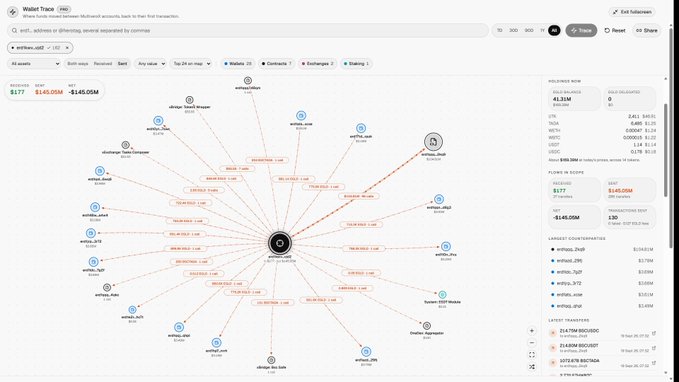
Task: Click the central traced wallet node
Action: point(280,243)
